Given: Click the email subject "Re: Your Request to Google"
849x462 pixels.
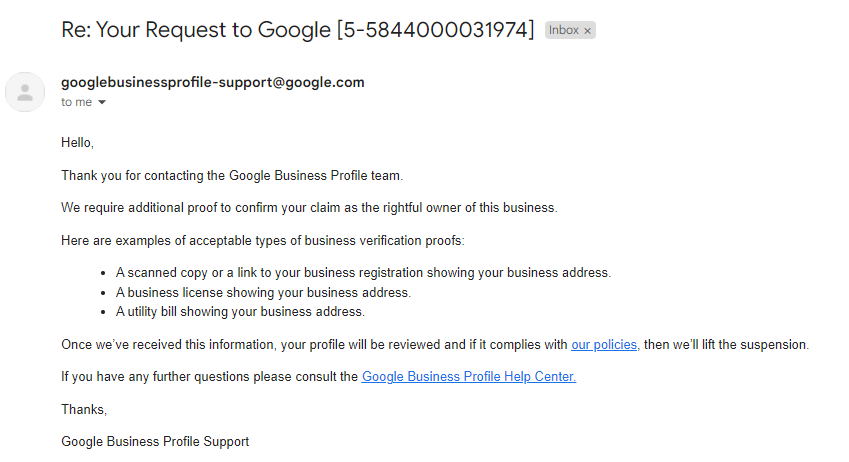Looking at the screenshot, I should 196,30.
